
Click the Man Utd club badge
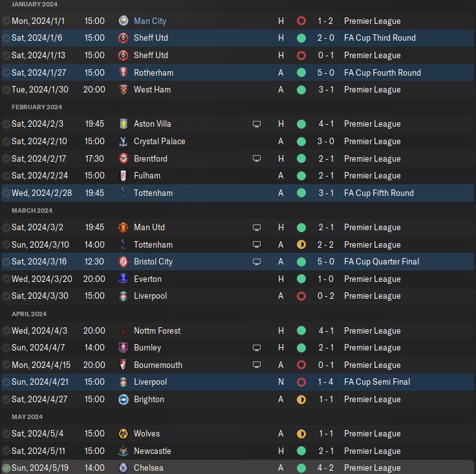[123, 227]
